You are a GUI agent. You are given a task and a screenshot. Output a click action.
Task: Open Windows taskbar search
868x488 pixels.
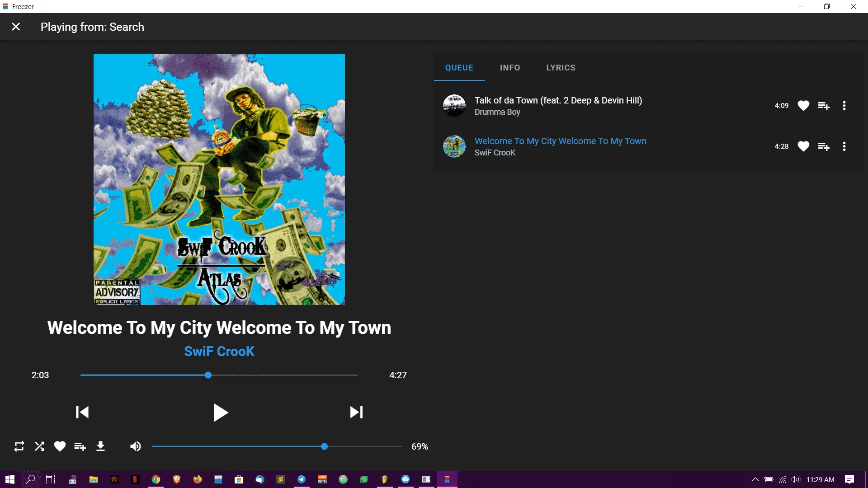[30, 479]
